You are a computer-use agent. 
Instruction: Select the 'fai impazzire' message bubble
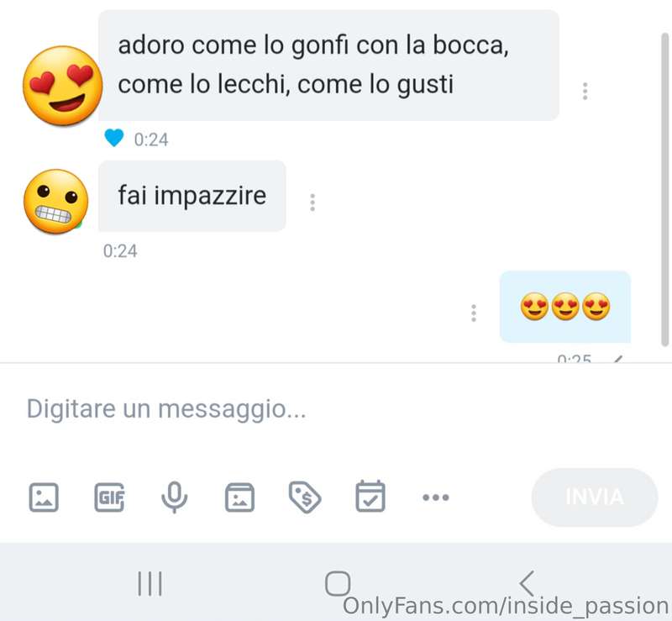pyautogui.click(x=192, y=196)
